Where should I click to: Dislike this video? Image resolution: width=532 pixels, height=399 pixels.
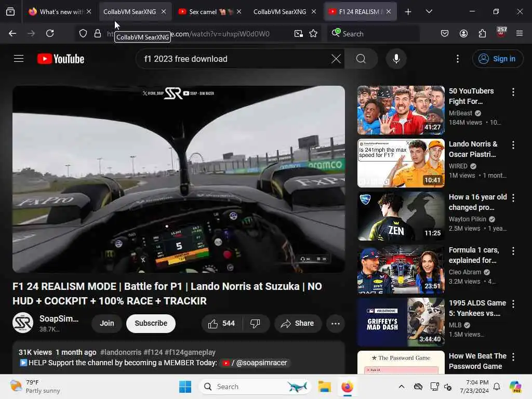tap(256, 323)
